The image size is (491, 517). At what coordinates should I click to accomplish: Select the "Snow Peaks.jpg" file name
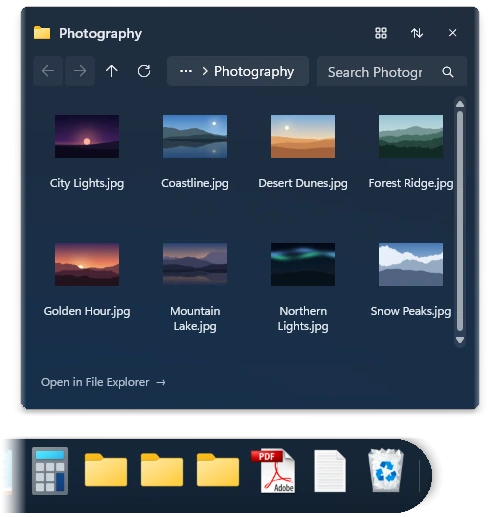411,311
